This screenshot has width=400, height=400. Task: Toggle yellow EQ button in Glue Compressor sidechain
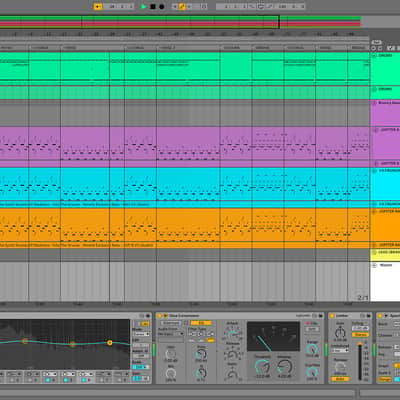pos(201,323)
